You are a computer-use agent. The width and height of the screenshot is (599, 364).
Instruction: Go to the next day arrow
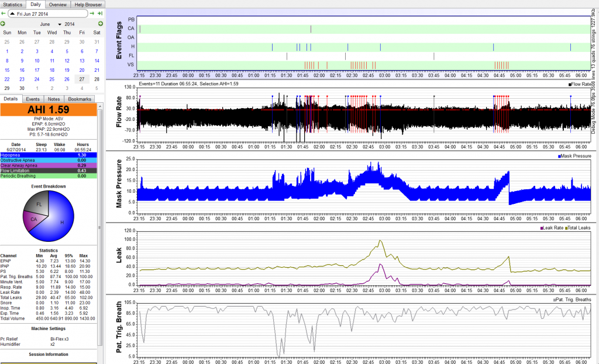[92, 13]
